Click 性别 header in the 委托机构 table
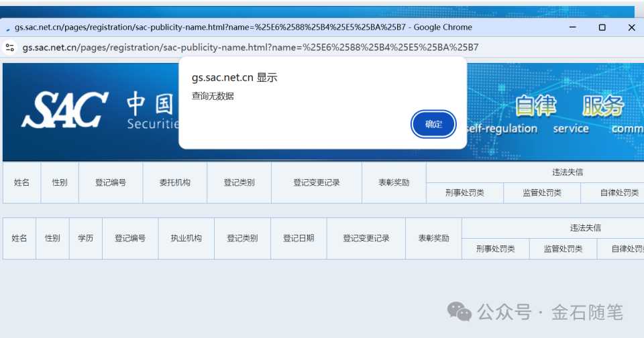This screenshot has width=644, height=338. [x=60, y=183]
